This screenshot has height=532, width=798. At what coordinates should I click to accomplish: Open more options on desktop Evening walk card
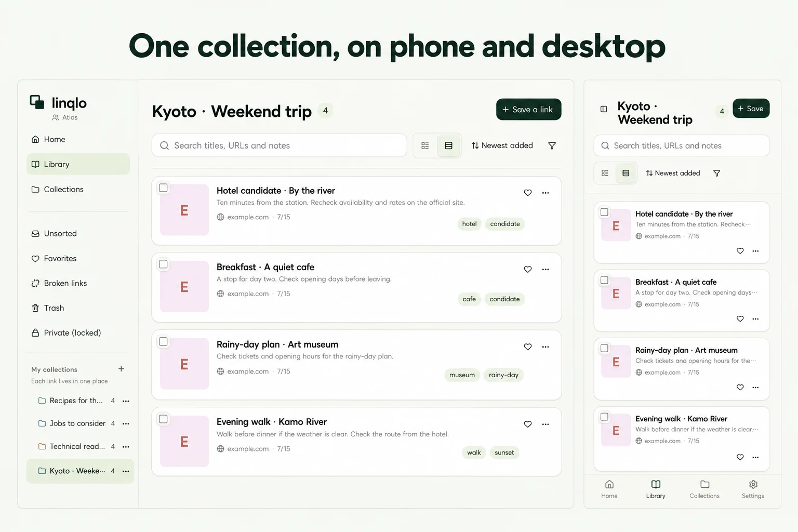click(546, 424)
